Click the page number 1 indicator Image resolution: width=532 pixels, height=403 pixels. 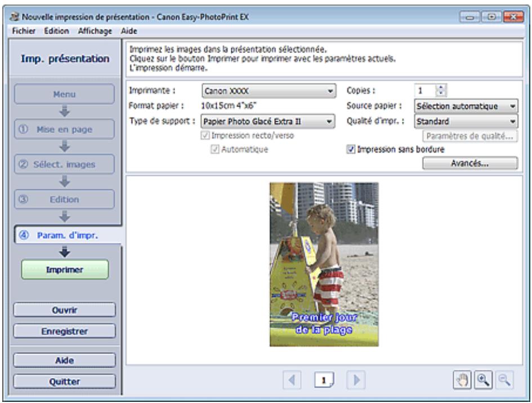coord(324,380)
